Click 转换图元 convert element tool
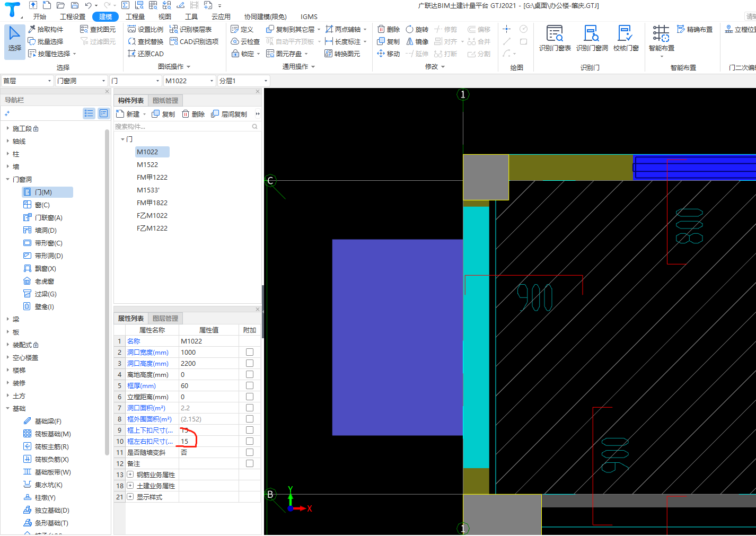Image resolution: width=756 pixels, height=536 pixels. click(x=342, y=54)
